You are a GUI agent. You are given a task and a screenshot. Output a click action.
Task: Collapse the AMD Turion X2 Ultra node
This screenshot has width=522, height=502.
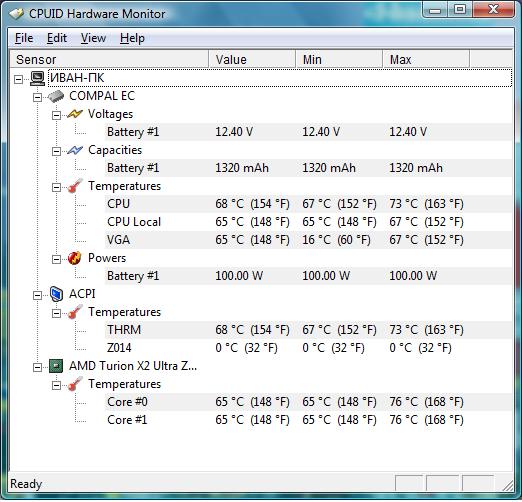pos(37,367)
